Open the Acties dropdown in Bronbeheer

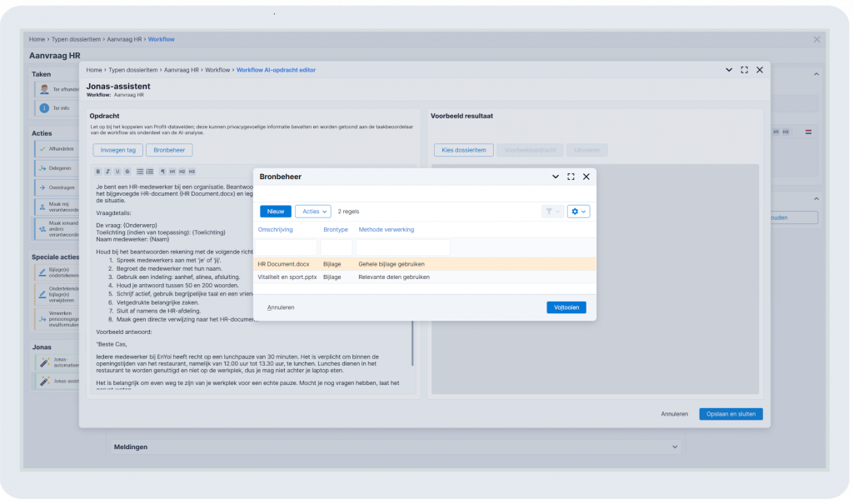(313, 211)
